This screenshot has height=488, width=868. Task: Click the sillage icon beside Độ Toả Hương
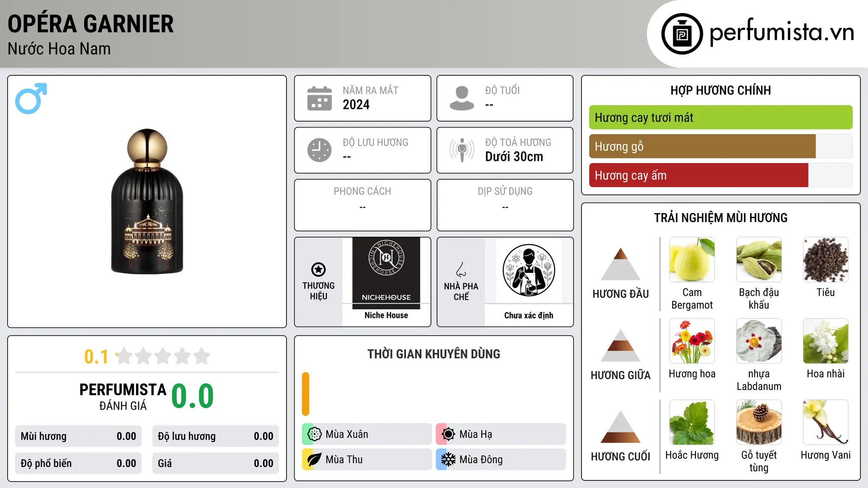[462, 150]
